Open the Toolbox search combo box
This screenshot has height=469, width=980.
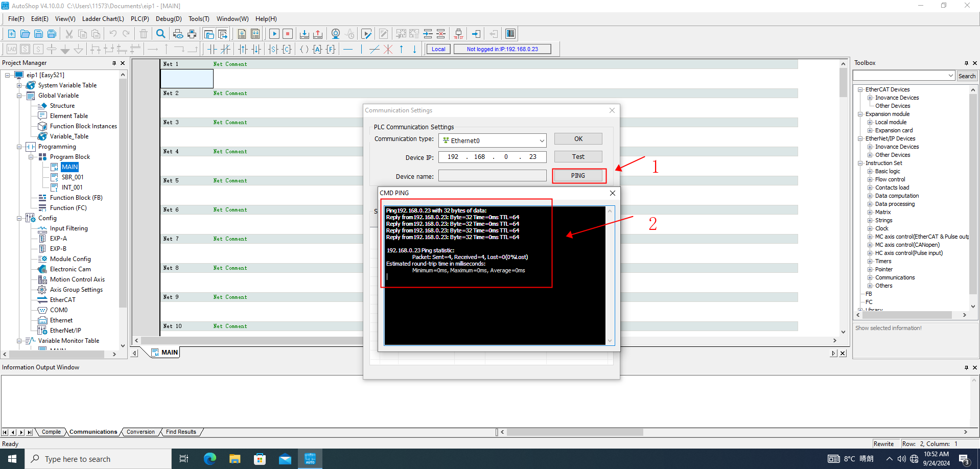tap(904, 76)
